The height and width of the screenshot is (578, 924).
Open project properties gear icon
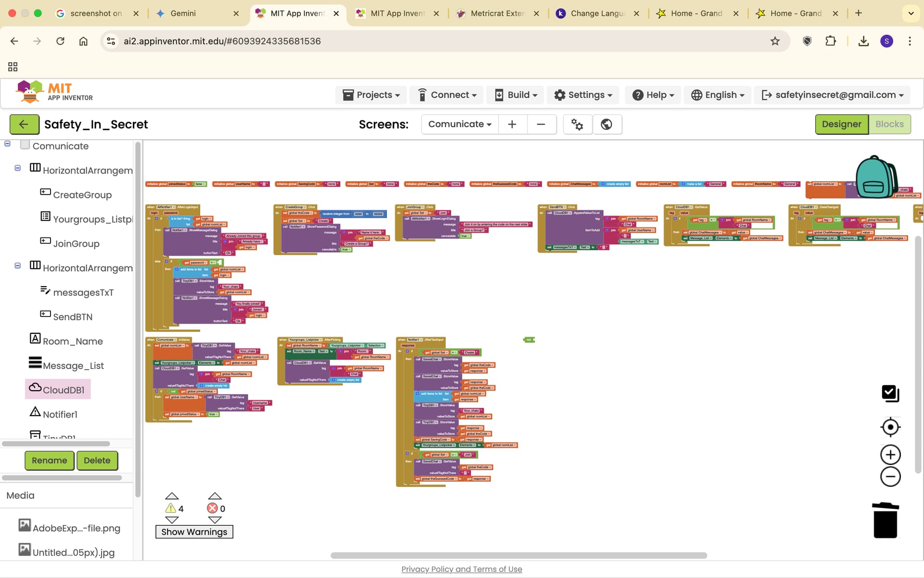pos(577,124)
